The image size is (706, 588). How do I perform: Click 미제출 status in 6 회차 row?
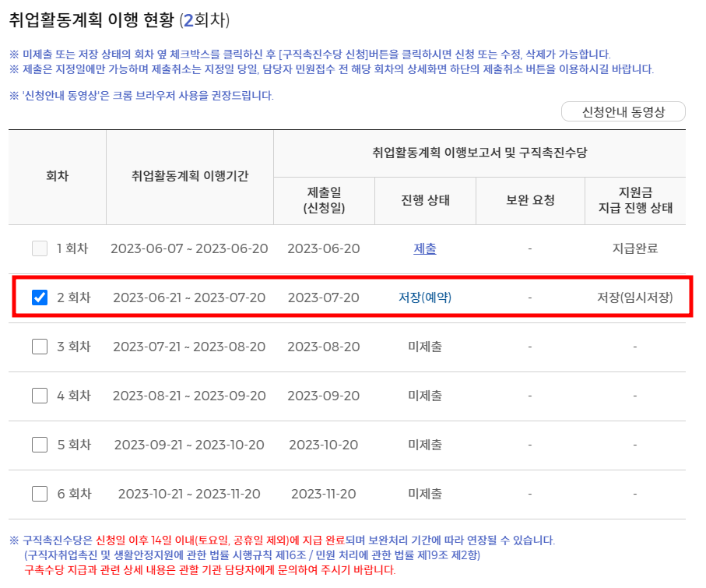[424, 494]
